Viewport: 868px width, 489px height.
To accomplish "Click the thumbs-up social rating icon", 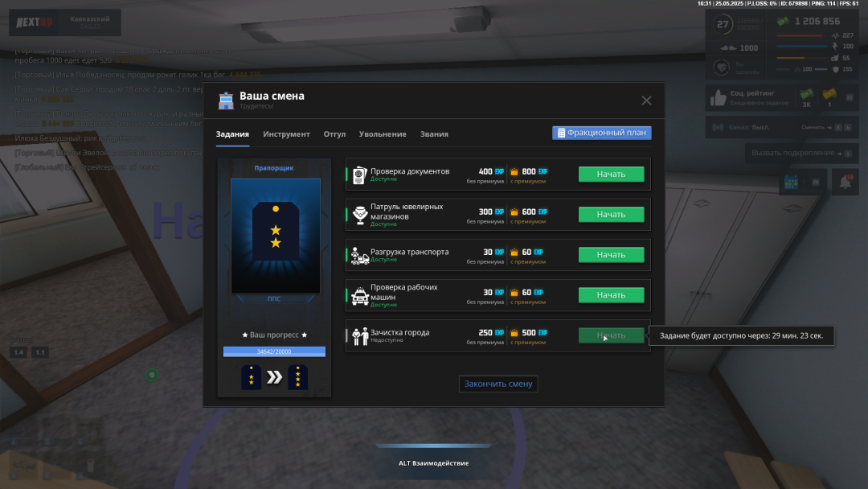I will pyautogui.click(x=718, y=98).
